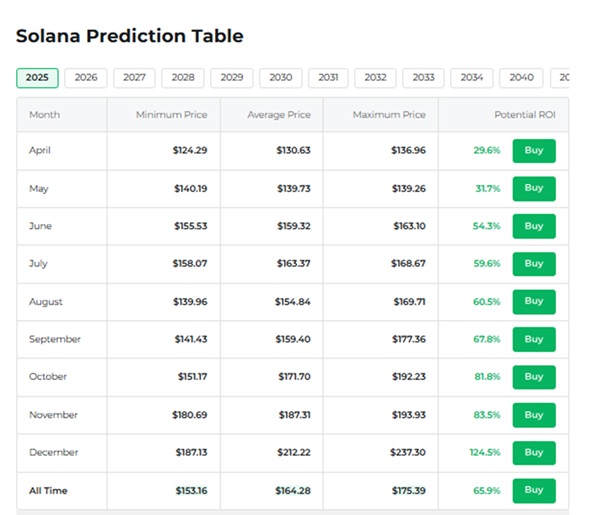Viewport: 601px width, 515px height.
Task: View the 2034 year tab
Action: [x=472, y=78]
